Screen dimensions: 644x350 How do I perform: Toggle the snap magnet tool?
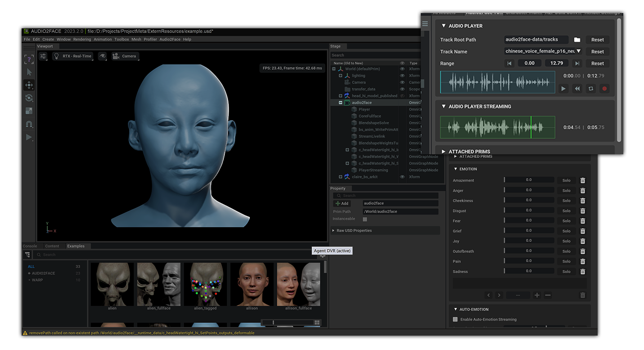[29, 124]
